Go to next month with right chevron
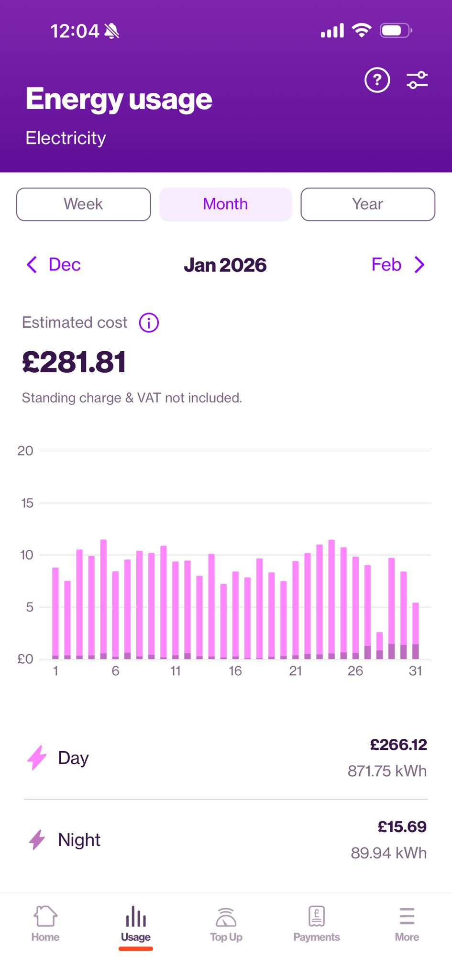Screen dimensions: 452x980 click(x=419, y=265)
